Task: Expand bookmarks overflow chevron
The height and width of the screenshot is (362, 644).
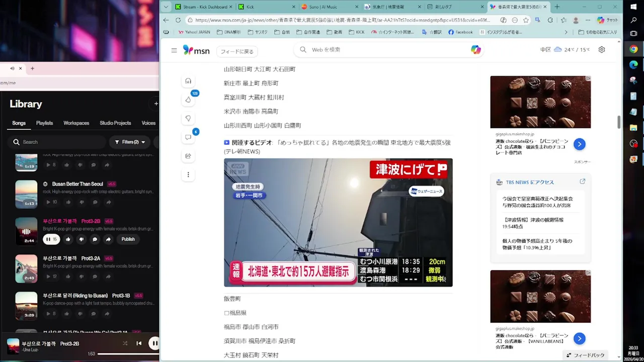Action: 566,32
